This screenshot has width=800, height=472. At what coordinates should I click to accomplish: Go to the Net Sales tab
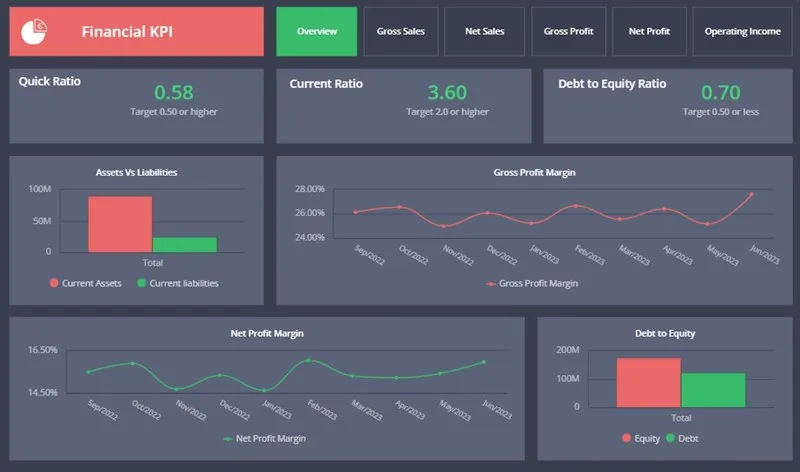tap(484, 32)
